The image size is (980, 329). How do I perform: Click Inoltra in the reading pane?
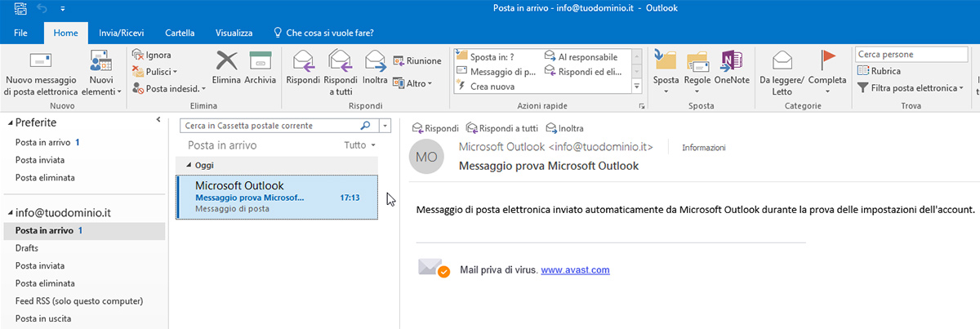(565, 128)
